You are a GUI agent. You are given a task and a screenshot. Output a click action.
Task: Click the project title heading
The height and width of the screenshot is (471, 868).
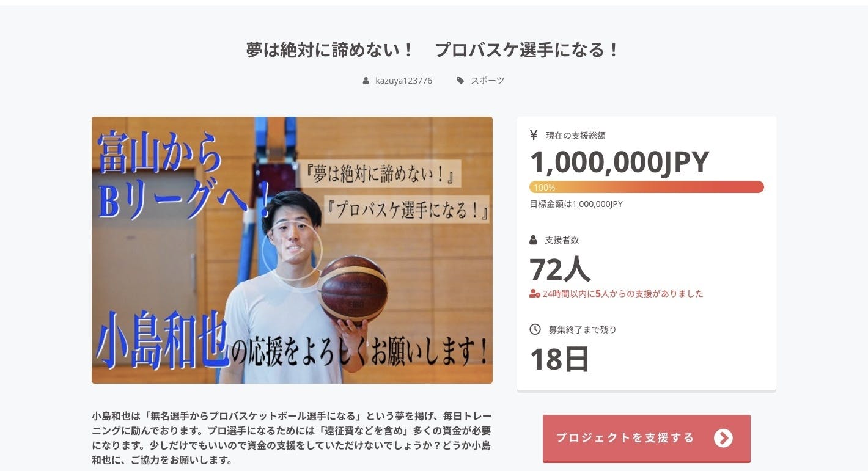click(x=433, y=49)
